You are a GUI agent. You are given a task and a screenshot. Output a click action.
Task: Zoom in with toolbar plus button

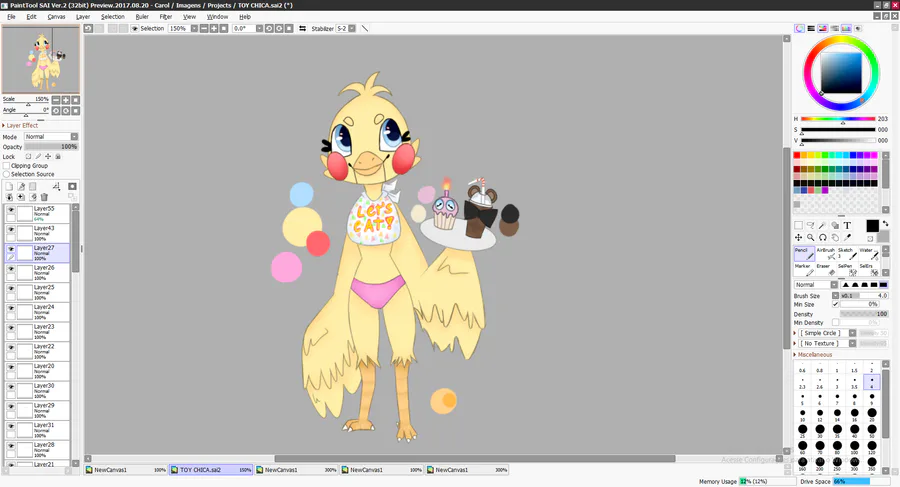[214, 28]
